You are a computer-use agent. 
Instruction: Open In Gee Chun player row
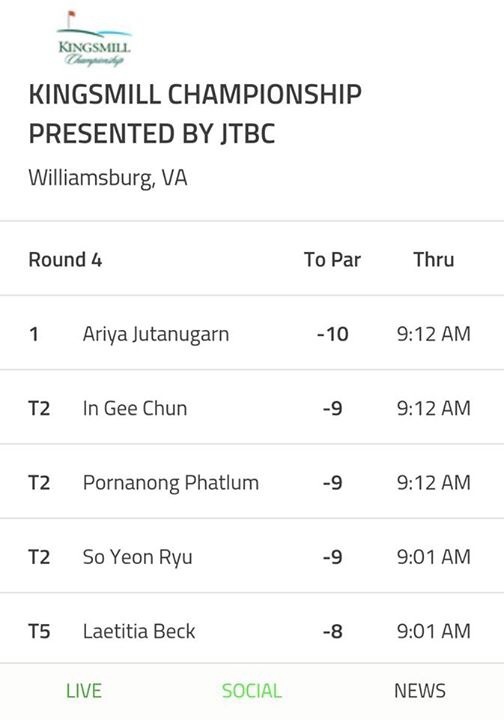click(x=252, y=408)
